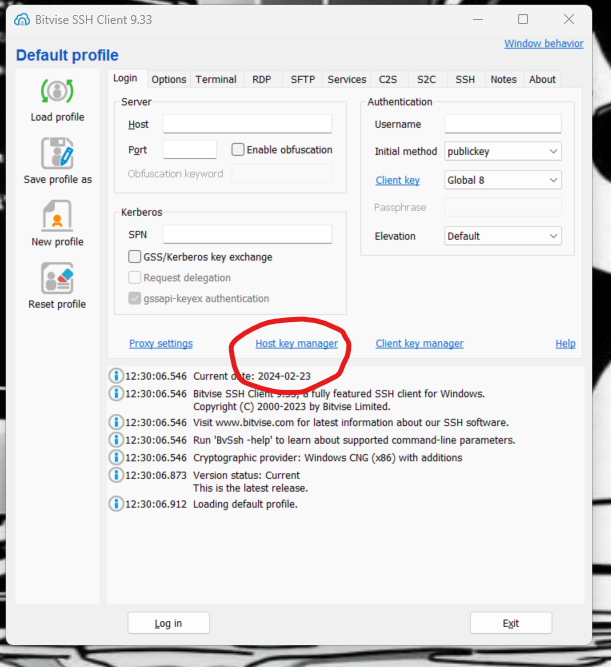The image size is (611, 667).
Task: Click the Reset profile icon
Action: pyautogui.click(x=57, y=278)
